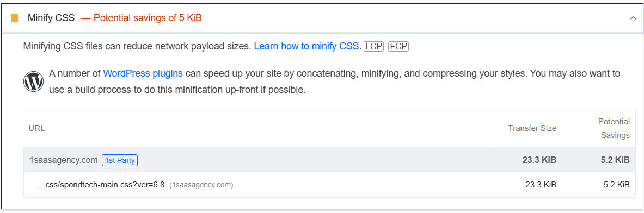
Task: Collapse the Minify CSS audit with chevron
Action: pyautogui.click(x=633, y=18)
